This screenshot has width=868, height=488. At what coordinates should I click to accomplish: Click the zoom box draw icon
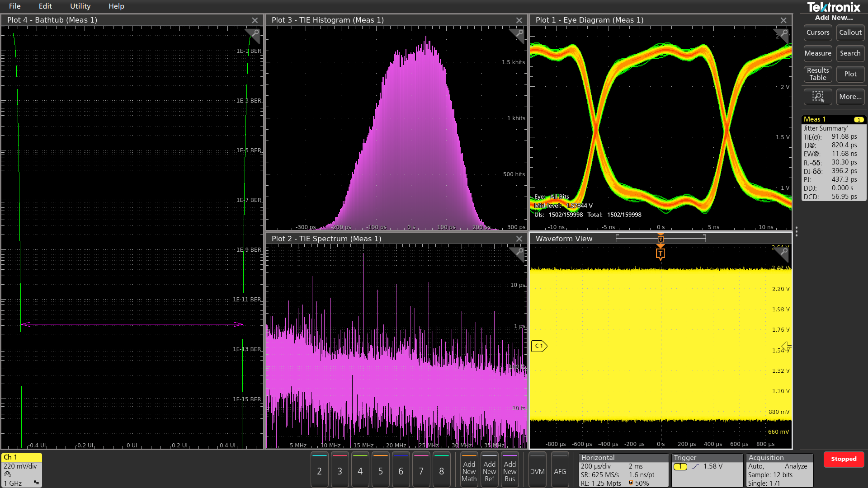pos(817,97)
